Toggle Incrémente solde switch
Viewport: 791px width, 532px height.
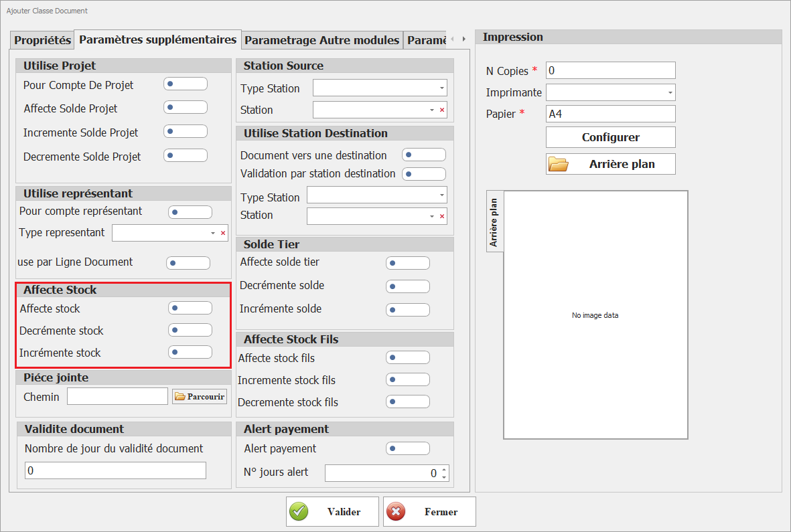[408, 310]
